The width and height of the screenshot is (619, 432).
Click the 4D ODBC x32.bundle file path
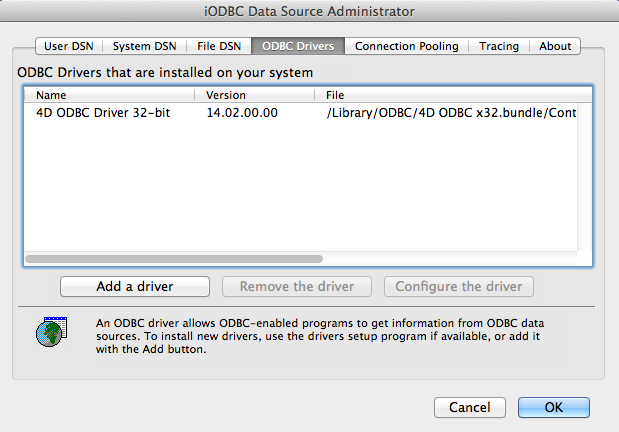[452, 113]
